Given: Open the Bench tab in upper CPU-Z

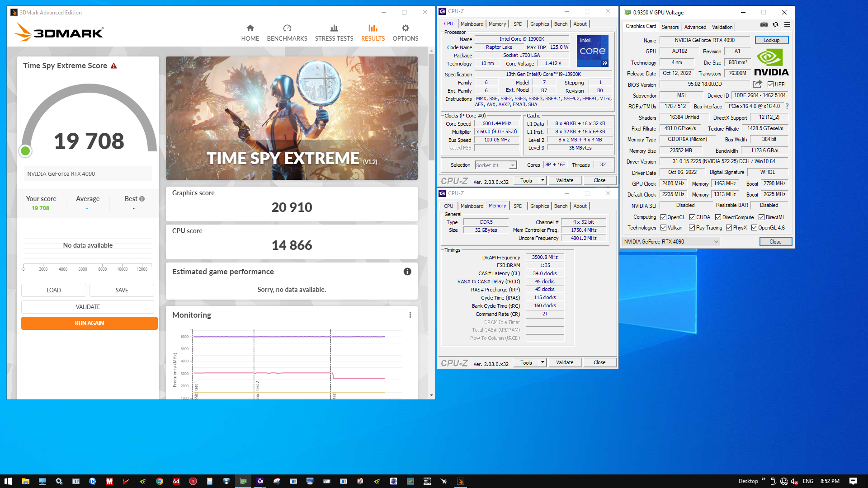Looking at the screenshot, I should point(561,24).
